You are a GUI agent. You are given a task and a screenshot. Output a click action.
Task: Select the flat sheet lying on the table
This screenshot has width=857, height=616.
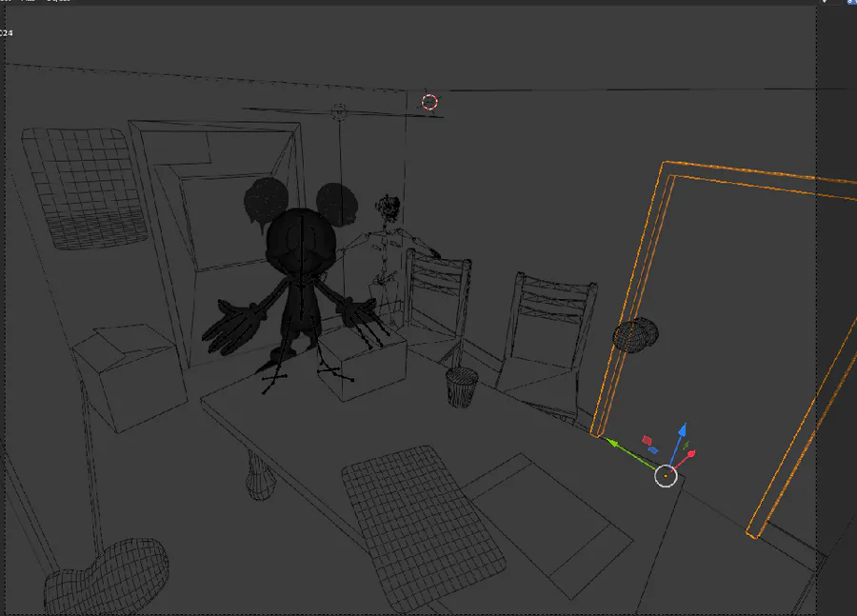tap(549, 525)
